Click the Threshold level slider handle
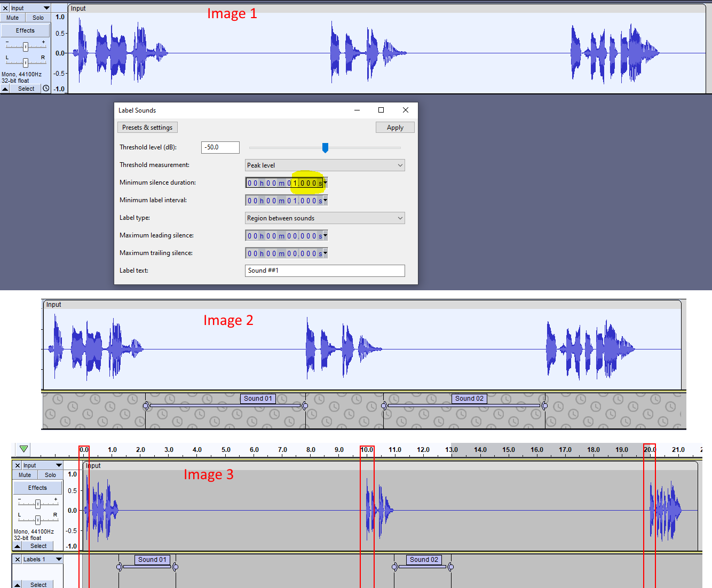712x588 pixels. tap(326, 147)
